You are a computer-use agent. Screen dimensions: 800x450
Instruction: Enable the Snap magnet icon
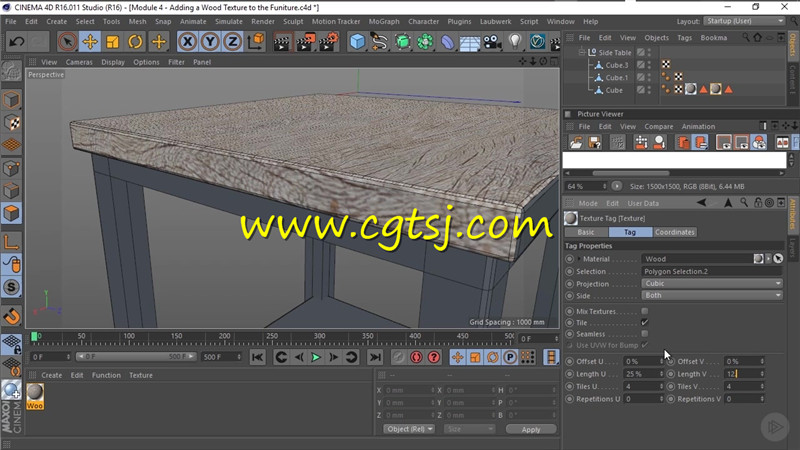click(11, 317)
